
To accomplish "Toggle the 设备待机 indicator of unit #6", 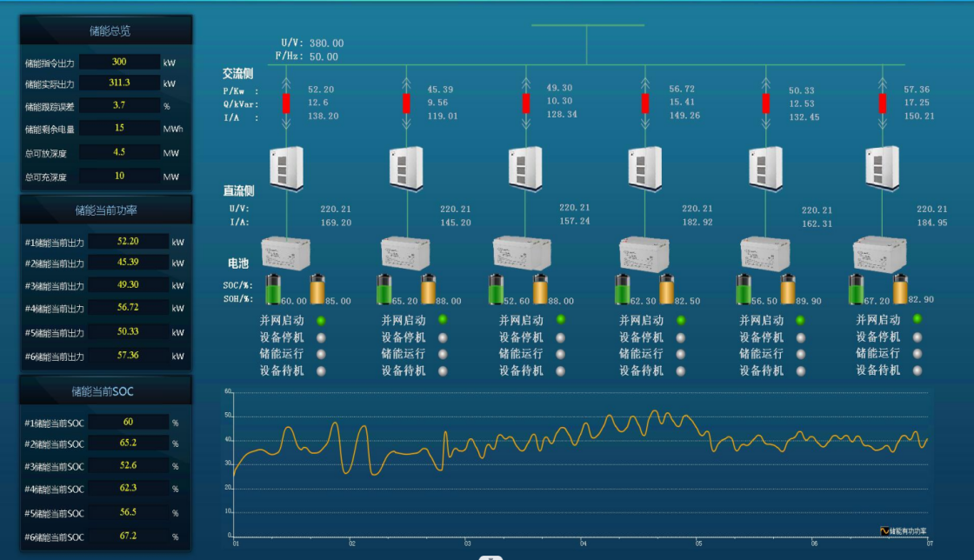I will point(917,370).
